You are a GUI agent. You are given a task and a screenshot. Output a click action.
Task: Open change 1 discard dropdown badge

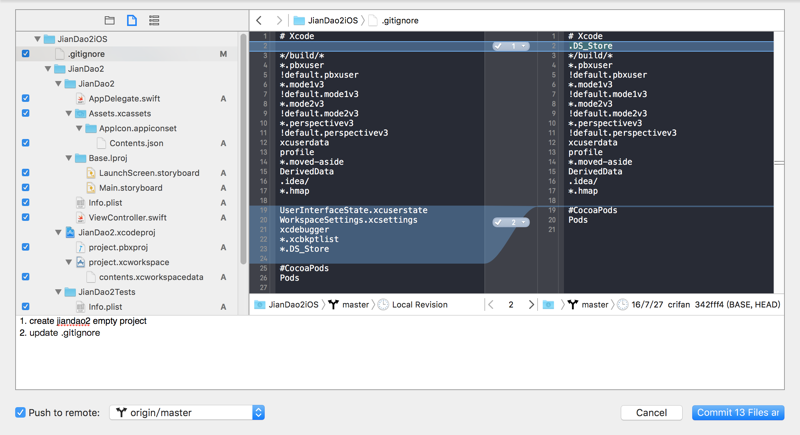(511, 46)
